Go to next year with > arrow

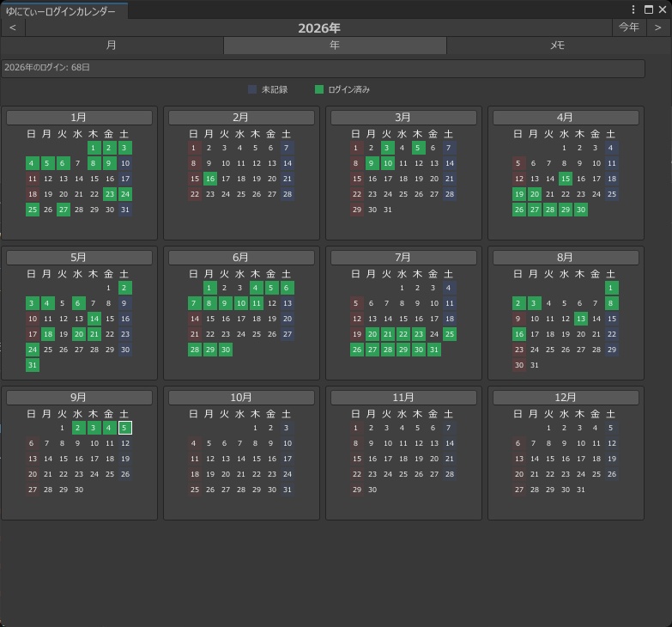coord(658,27)
